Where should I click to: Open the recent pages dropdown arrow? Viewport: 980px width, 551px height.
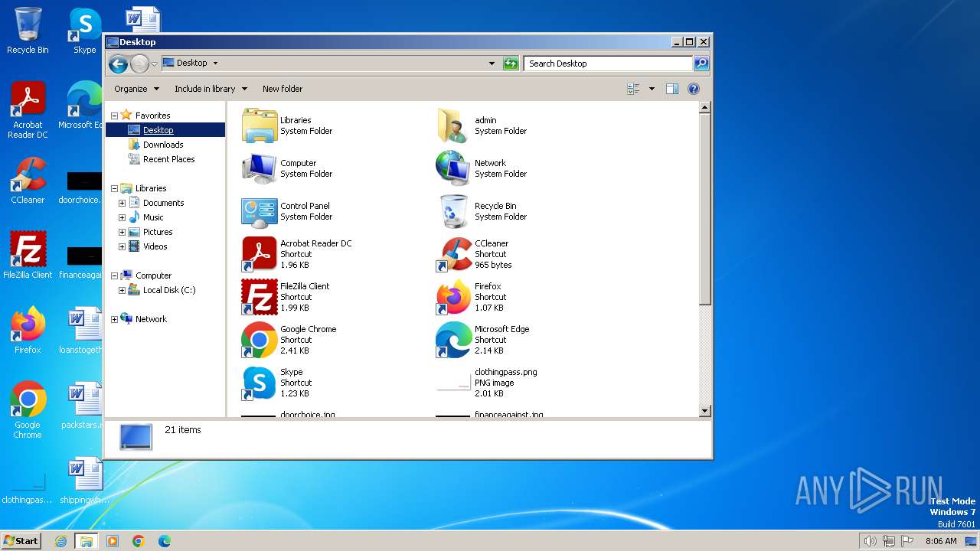point(154,64)
